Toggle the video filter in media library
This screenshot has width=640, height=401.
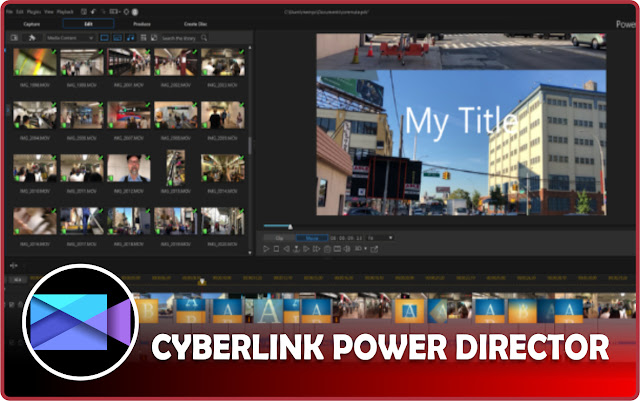[104, 38]
